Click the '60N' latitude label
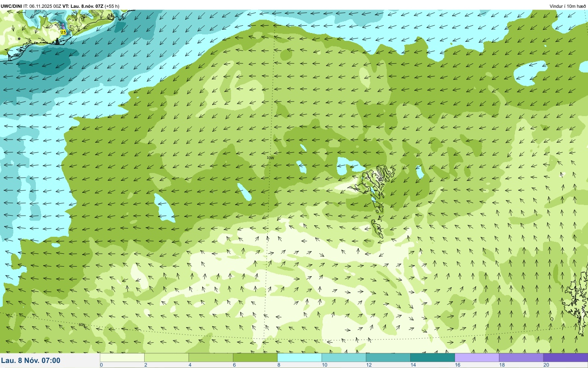 coord(82,324)
